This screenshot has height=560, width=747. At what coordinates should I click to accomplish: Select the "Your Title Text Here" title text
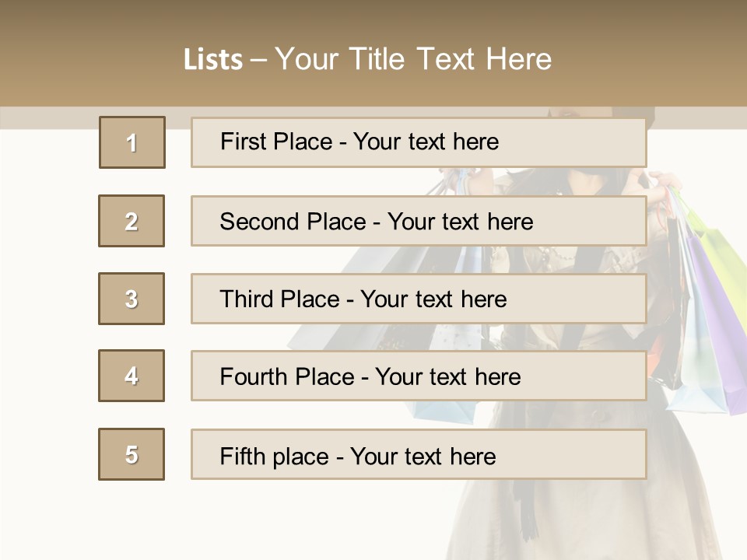pos(412,60)
